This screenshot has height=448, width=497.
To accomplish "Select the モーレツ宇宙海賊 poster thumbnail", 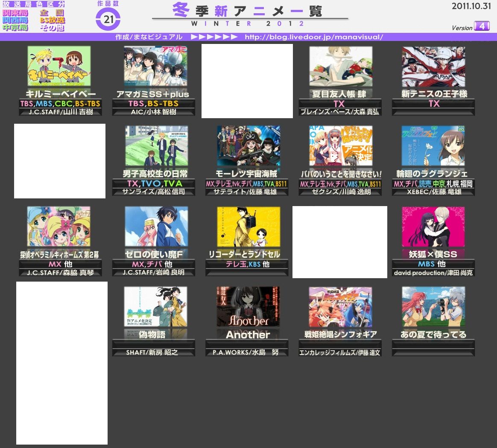I will (248, 146).
